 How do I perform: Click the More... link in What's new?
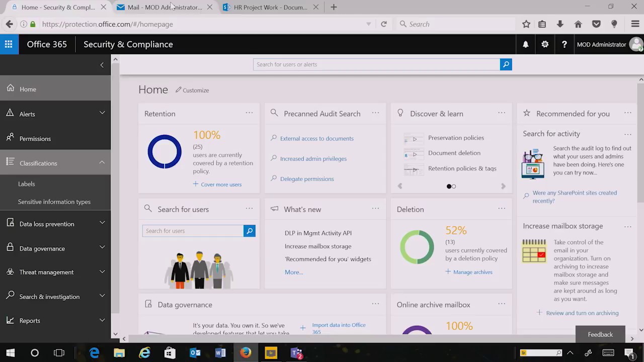pos(294,272)
